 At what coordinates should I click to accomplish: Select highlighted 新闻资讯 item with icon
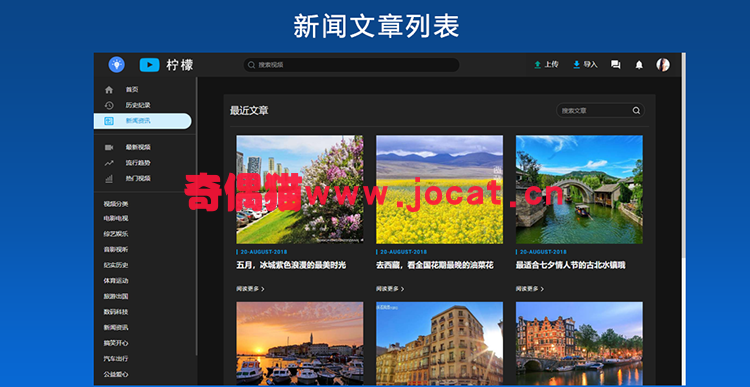(x=143, y=121)
